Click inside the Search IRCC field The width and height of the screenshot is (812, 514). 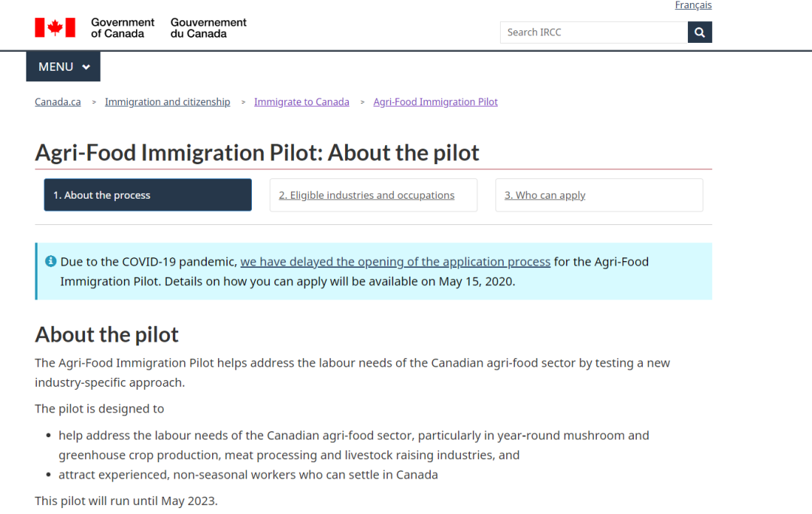[x=594, y=32]
